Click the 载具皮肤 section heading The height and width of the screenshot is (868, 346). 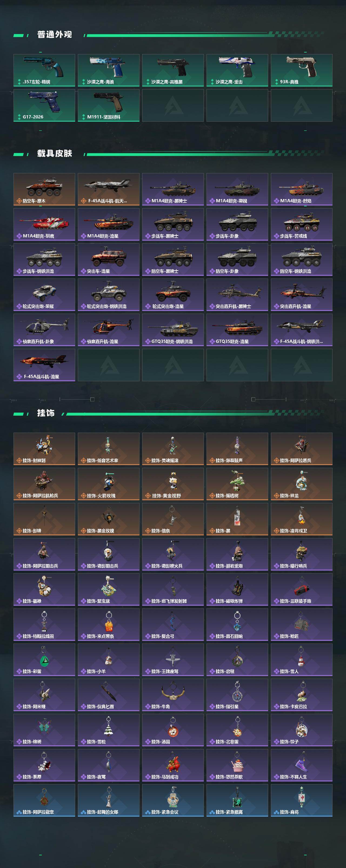pos(55,153)
